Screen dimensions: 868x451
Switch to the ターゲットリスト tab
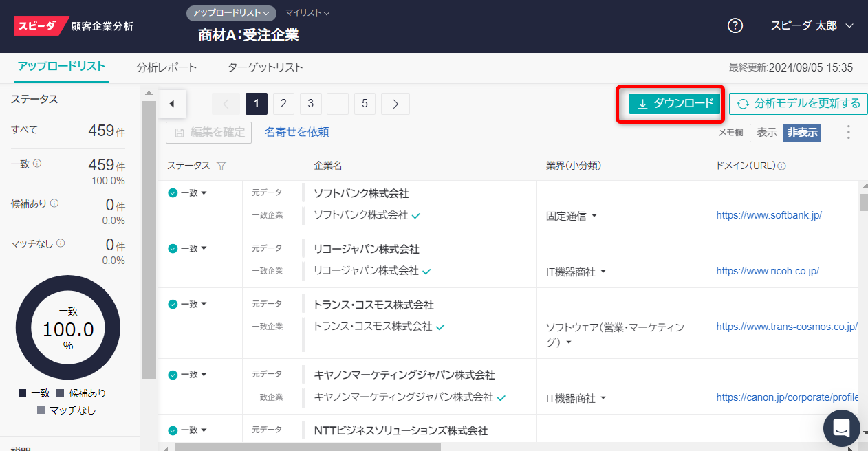[265, 67]
